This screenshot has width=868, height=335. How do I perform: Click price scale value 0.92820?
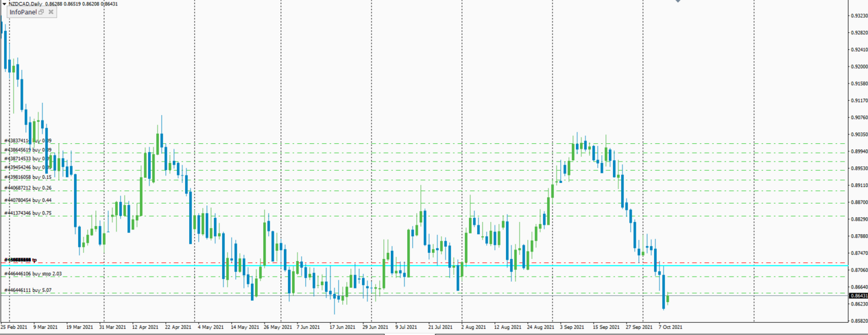(x=859, y=32)
